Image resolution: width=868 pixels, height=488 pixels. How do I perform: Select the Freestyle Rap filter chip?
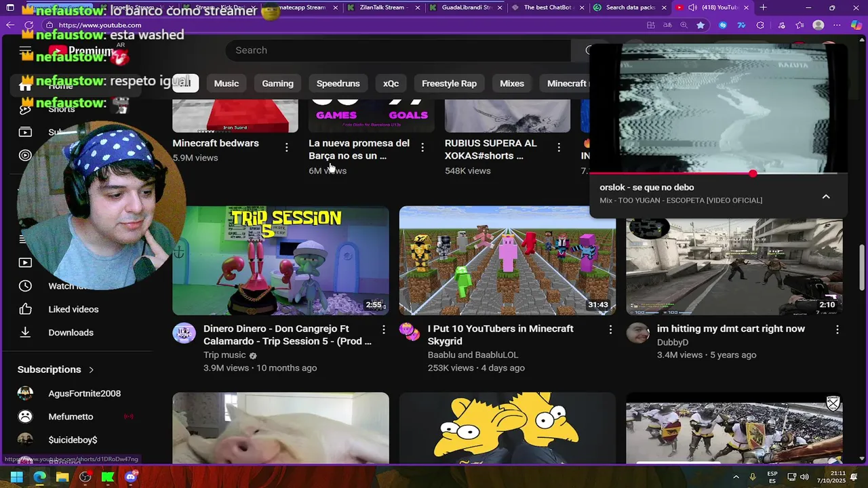pyautogui.click(x=449, y=83)
